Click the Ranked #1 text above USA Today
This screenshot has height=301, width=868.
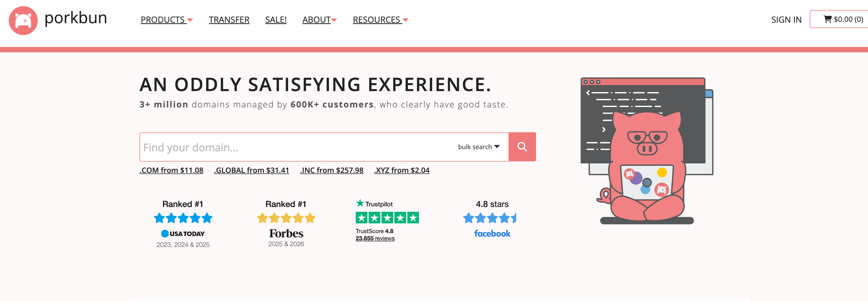point(183,204)
